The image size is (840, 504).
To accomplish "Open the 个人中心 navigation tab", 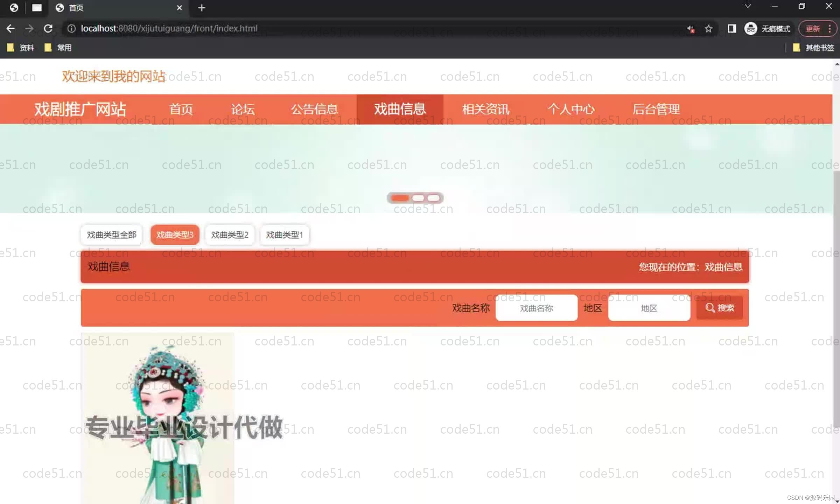I will (571, 109).
